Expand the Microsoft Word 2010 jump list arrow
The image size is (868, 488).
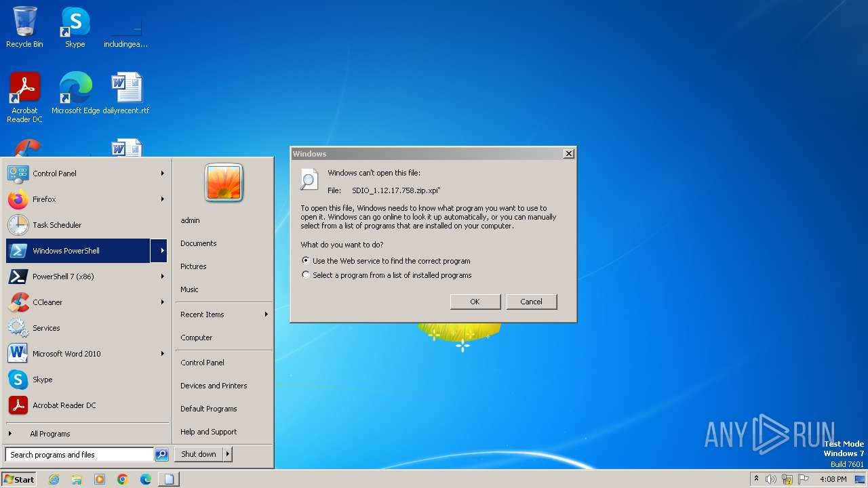coord(162,354)
